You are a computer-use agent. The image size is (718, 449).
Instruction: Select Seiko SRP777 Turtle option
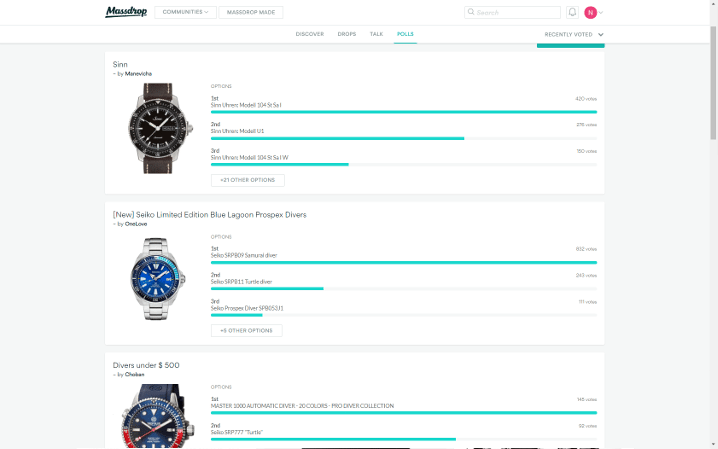pos(237,432)
